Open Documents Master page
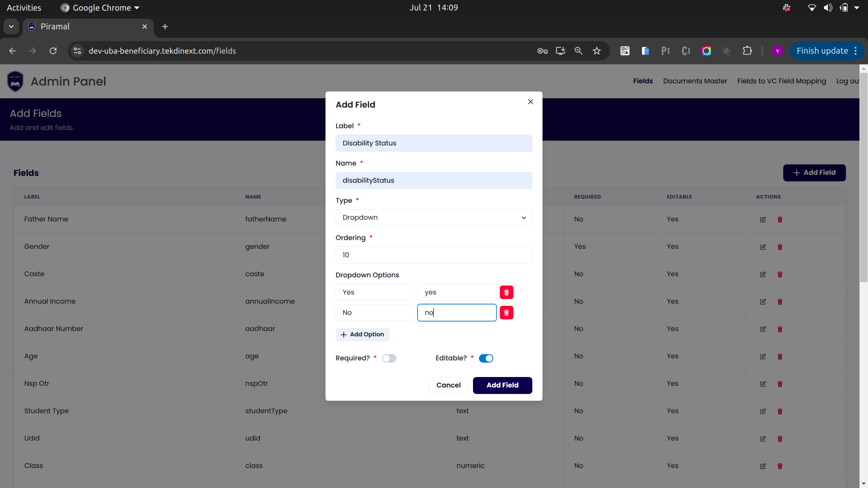The width and height of the screenshot is (868, 488). coord(695,81)
